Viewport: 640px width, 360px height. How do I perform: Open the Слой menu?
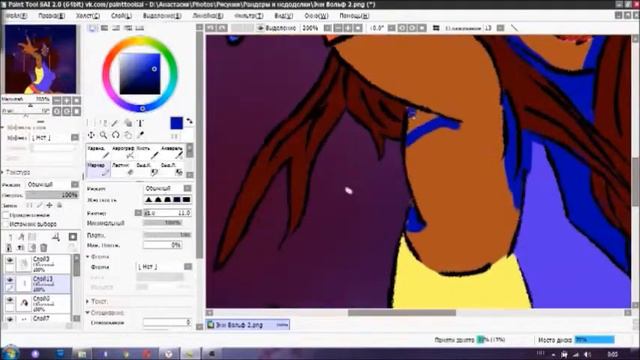(121, 16)
